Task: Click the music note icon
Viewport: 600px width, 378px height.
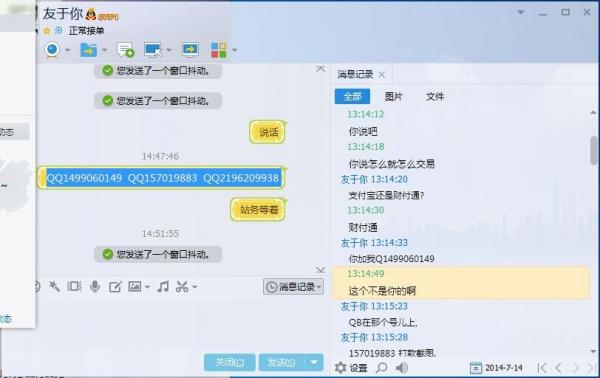Action: pyautogui.click(x=163, y=287)
